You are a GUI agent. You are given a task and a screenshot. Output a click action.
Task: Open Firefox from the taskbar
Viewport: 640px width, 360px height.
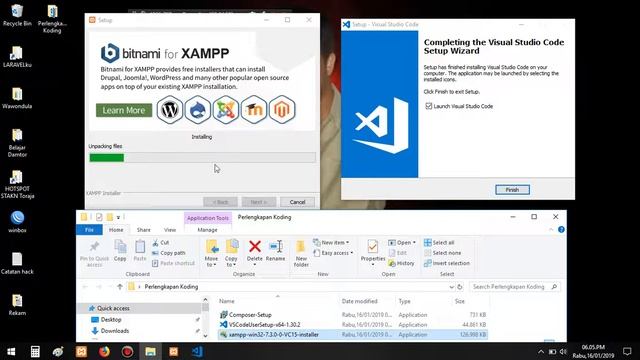coord(104,351)
